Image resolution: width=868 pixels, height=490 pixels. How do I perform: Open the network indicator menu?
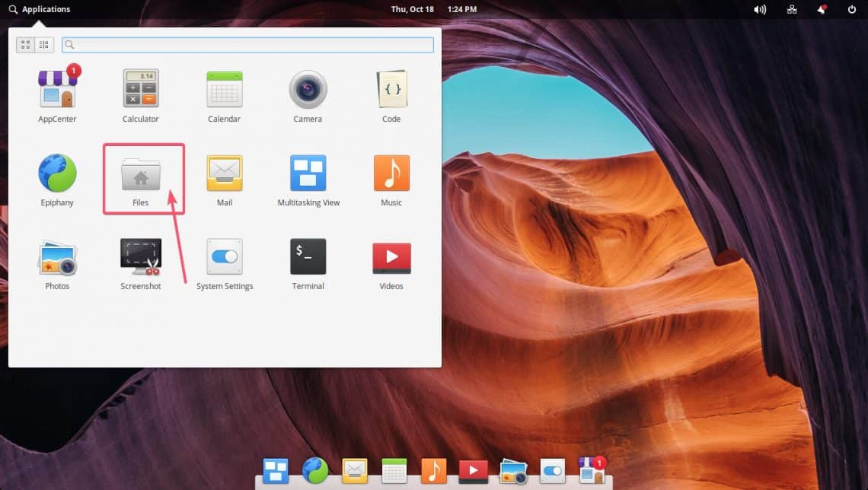pyautogui.click(x=792, y=9)
